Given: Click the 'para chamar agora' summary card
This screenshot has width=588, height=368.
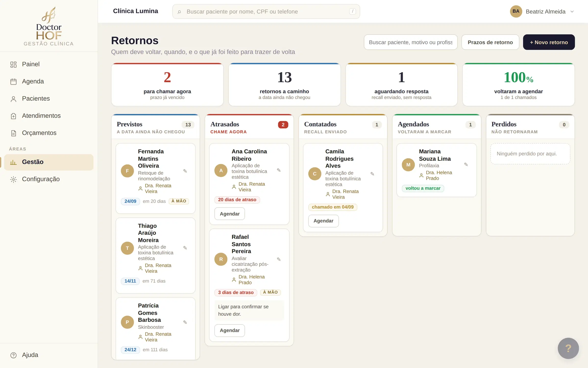Looking at the screenshot, I should pos(167,85).
